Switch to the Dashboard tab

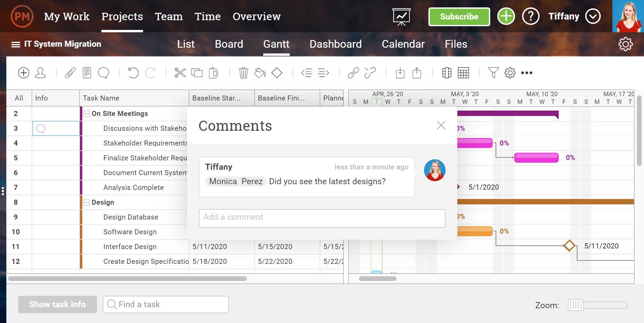point(335,44)
